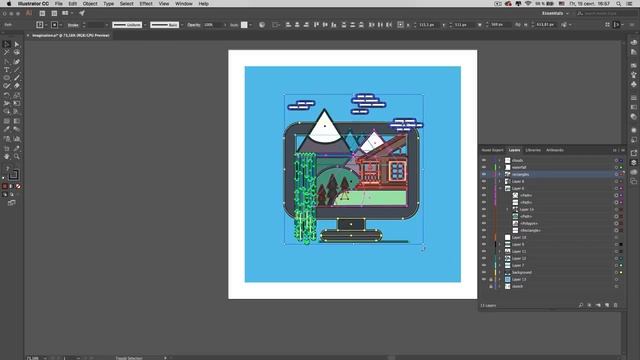Click the control bar Fill color swatch
640x360 pixels.
(x=40, y=25)
